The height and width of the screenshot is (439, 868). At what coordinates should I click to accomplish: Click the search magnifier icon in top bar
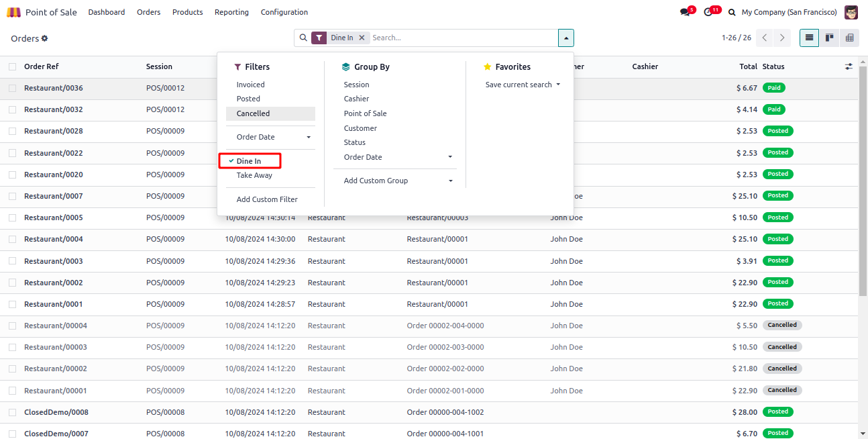pos(732,12)
